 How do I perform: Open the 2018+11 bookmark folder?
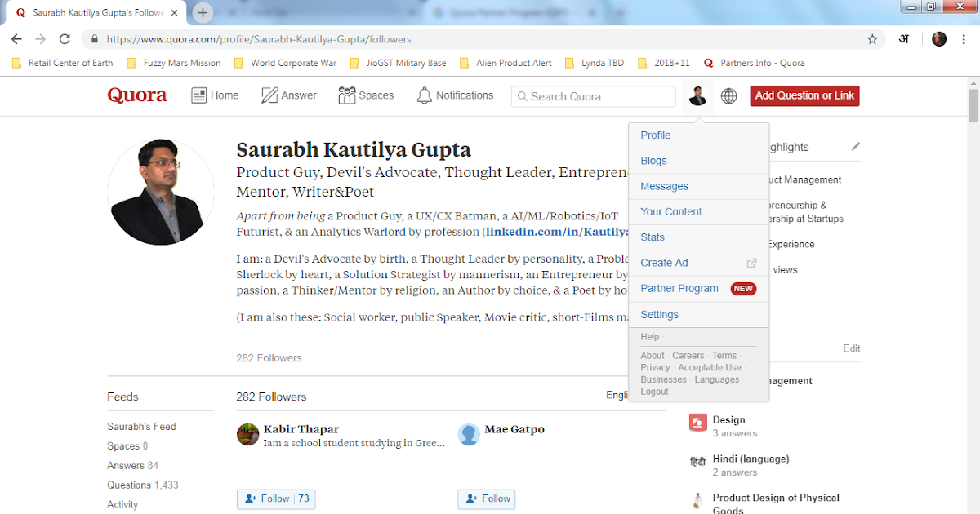point(664,63)
